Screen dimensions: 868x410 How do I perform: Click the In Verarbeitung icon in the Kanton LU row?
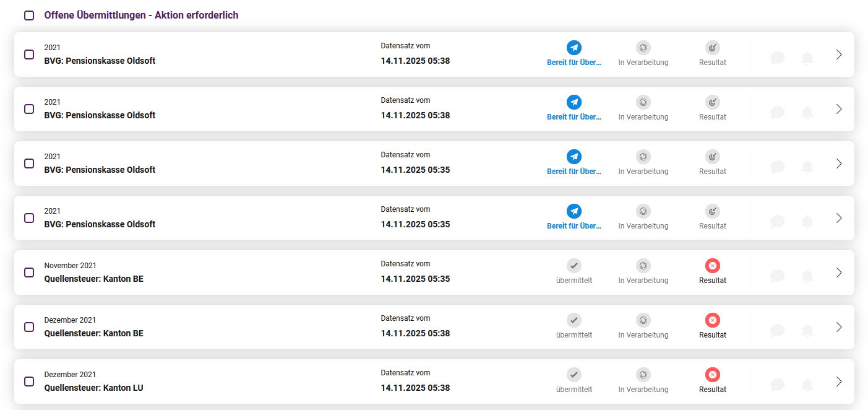[643, 375]
